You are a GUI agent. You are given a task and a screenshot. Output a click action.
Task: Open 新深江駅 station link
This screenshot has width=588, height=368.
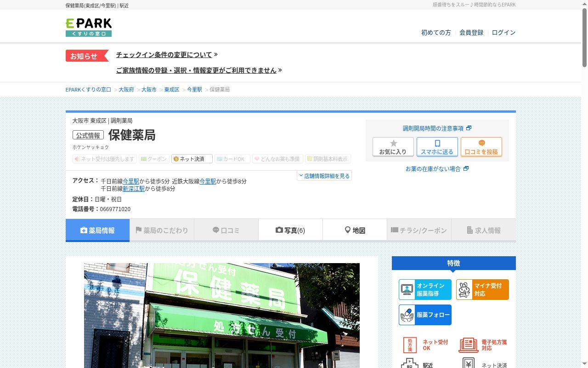[x=134, y=189]
